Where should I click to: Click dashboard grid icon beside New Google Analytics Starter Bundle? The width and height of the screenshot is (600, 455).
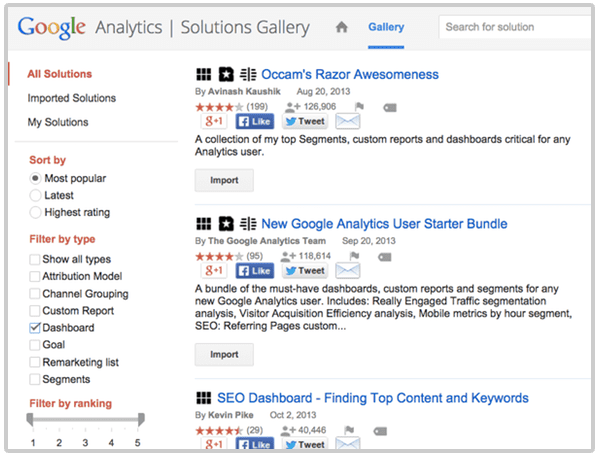[204, 224]
